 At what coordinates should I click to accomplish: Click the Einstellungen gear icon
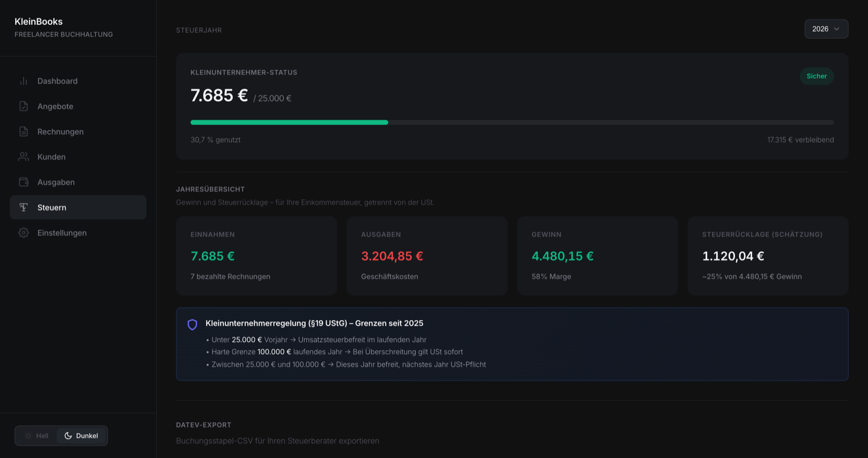pyautogui.click(x=24, y=233)
